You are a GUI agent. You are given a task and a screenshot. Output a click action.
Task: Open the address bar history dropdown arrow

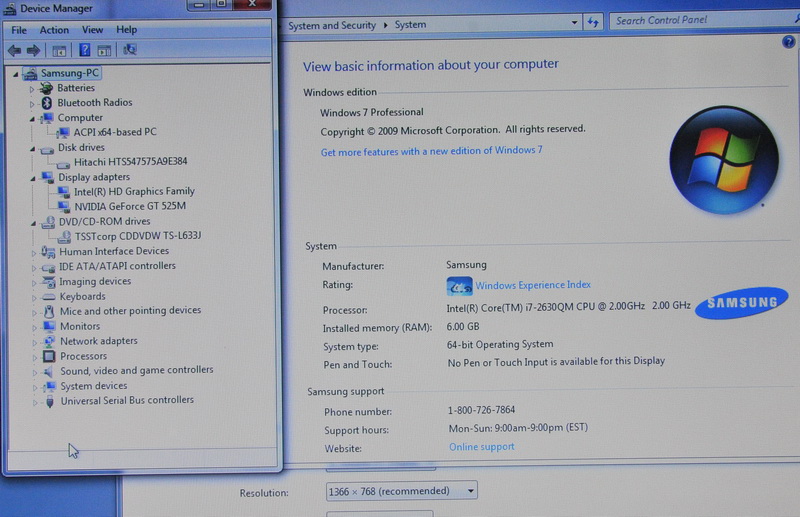(x=574, y=22)
